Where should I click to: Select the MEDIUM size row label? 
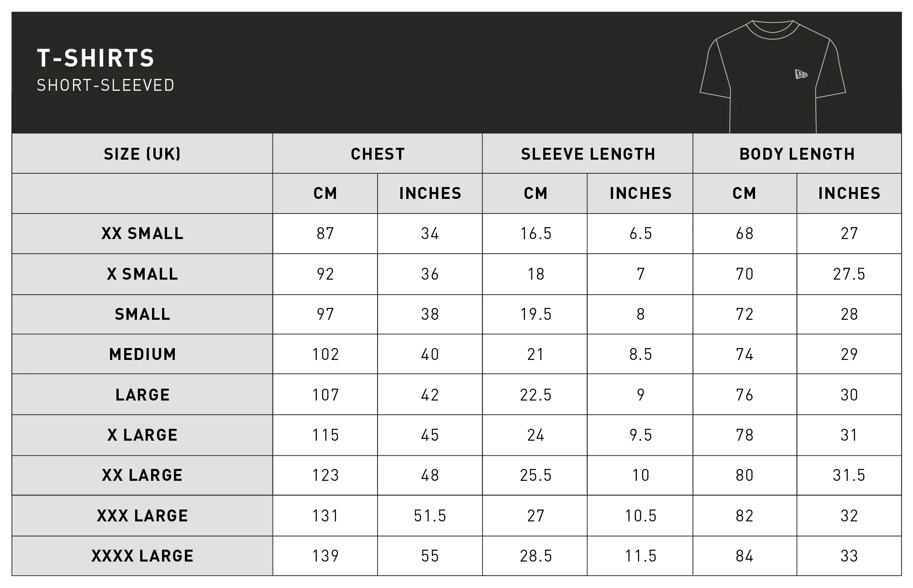click(x=142, y=354)
